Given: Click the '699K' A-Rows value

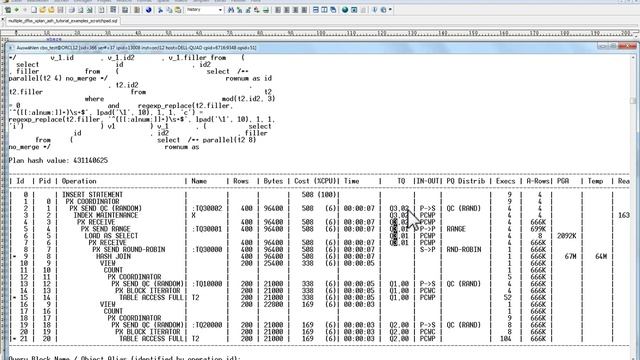Looking at the screenshot, I should (x=538, y=229).
